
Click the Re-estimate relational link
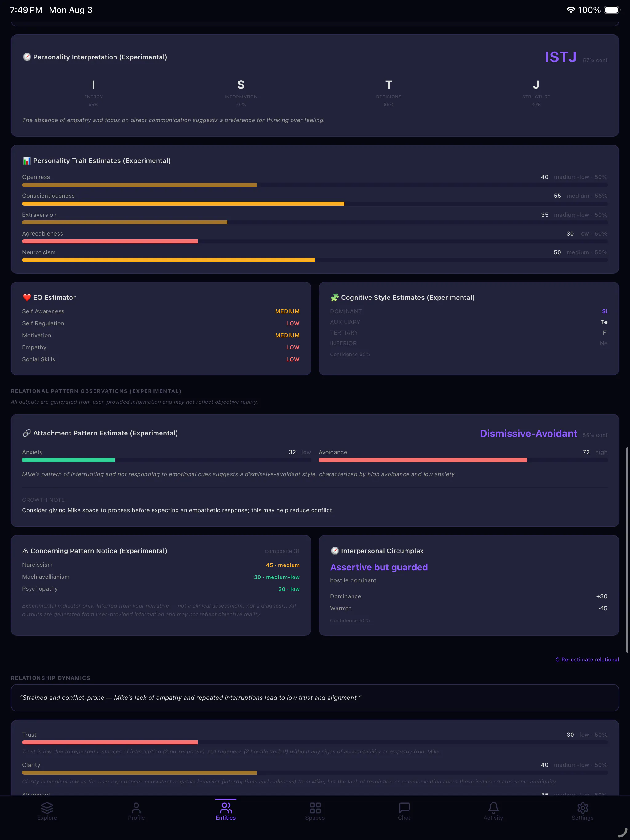click(x=587, y=660)
